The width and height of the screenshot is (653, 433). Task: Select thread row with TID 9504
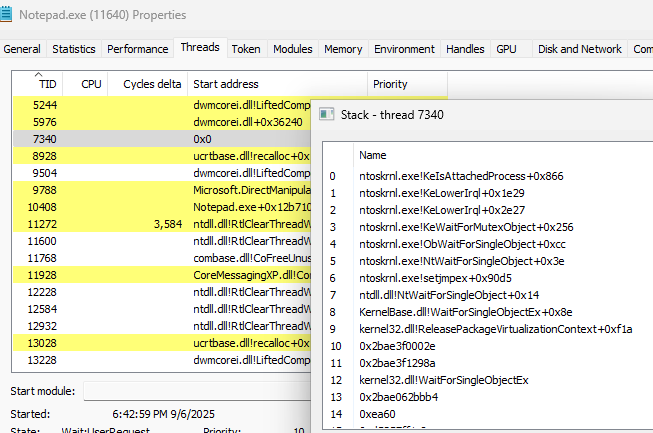(162, 173)
